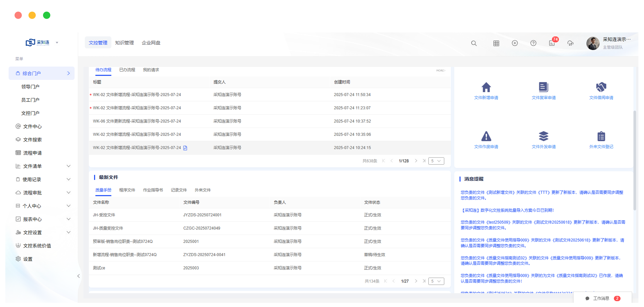Collapse the 综合门户 menu chevron
Viewport: 644px width, 307px height.
point(68,73)
